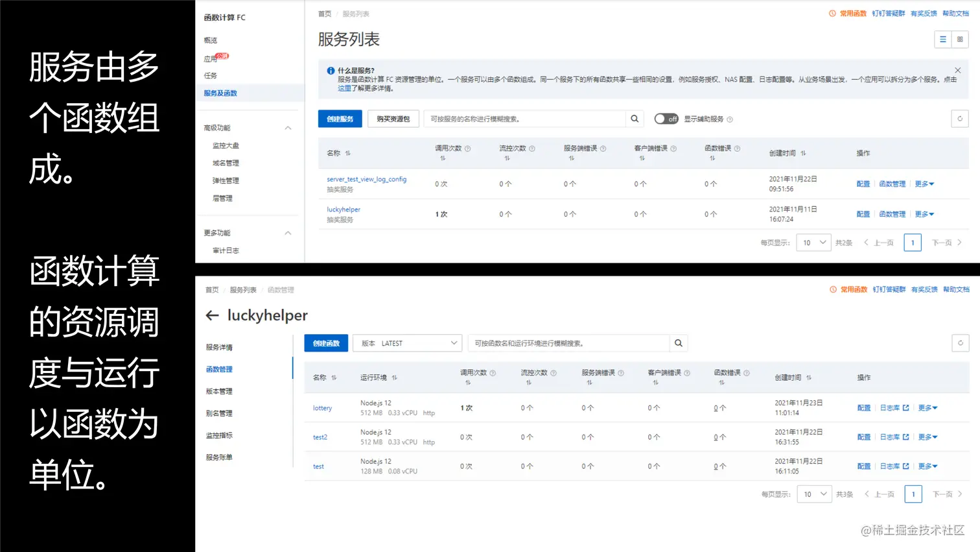Collapse the 高级功能 sidebar section

coord(288,128)
